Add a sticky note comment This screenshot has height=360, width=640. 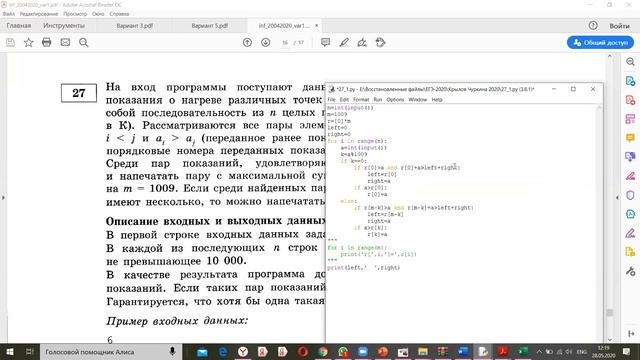[x=325, y=42]
